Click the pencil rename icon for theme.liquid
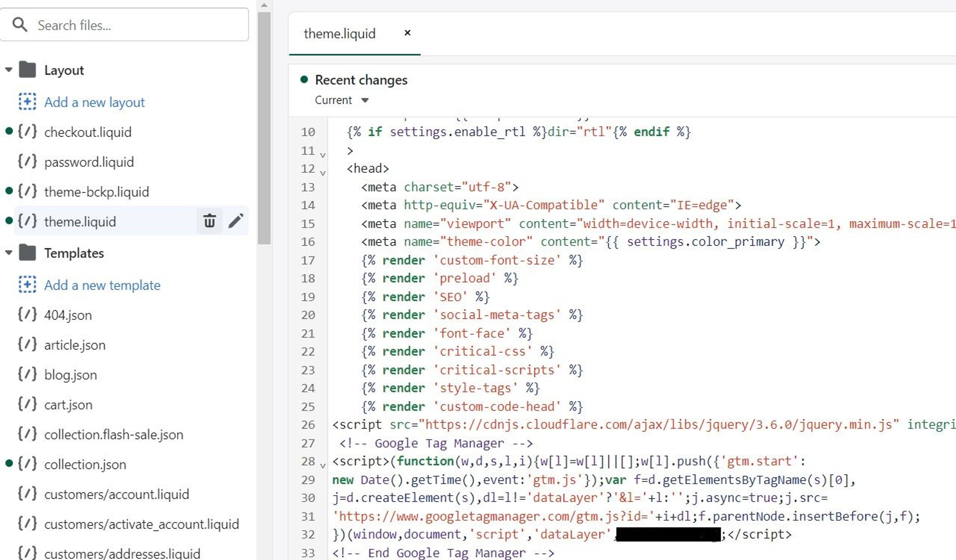The width and height of the screenshot is (956, 560). click(x=236, y=221)
